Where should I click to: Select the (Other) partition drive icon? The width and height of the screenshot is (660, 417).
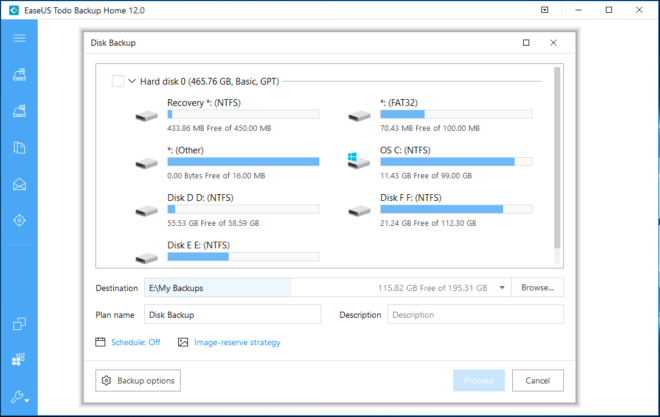click(146, 164)
